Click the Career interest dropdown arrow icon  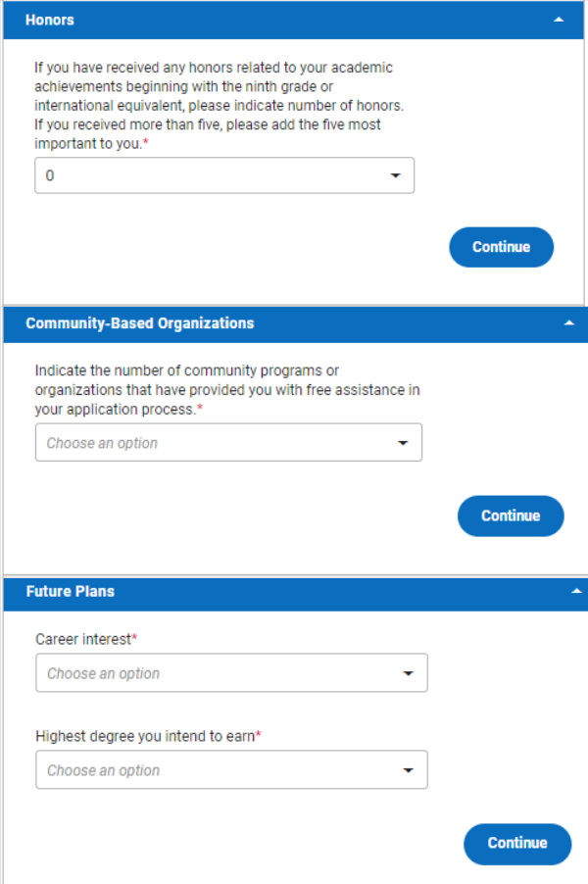[410, 673]
